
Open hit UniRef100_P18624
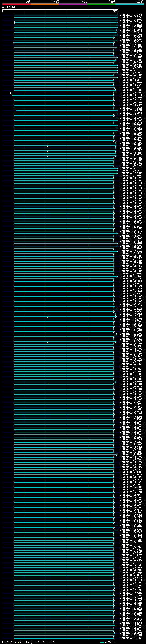point(131,25)
